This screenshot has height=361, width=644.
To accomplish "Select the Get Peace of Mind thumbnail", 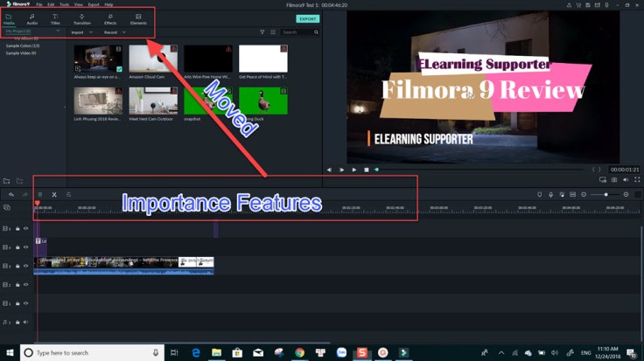I will click(x=263, y=59).
